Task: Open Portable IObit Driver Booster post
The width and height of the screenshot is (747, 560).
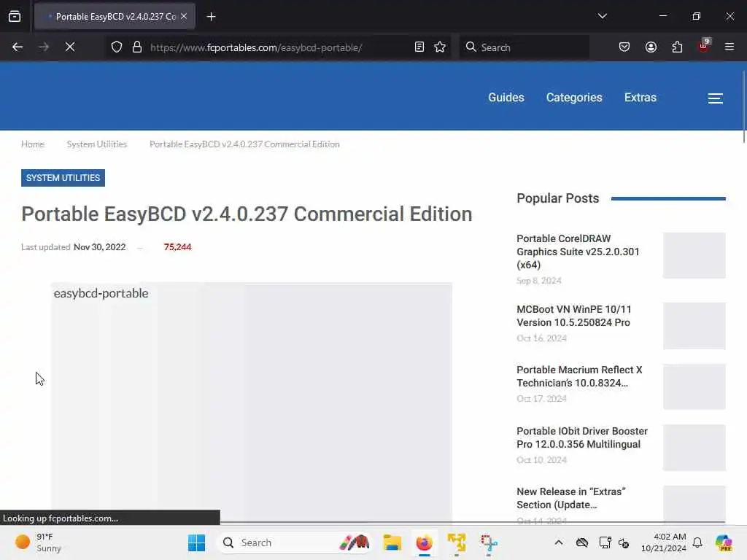Action: [x=581, y=437]
